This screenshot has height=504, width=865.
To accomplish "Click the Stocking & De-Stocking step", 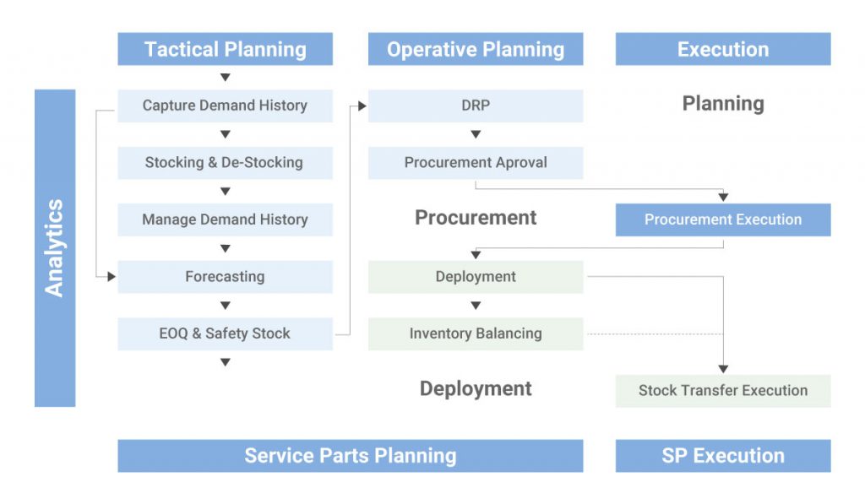I will [x=225, y=163].
